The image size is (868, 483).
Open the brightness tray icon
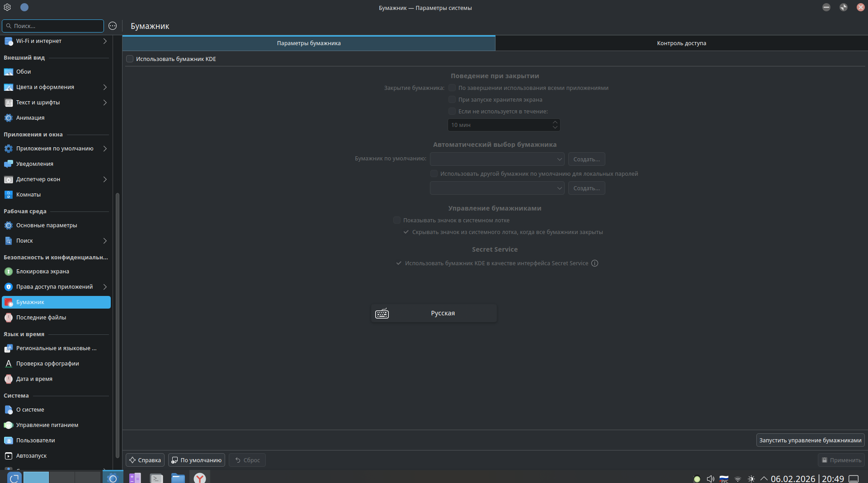pyautogui.click(x=751, y=479)
